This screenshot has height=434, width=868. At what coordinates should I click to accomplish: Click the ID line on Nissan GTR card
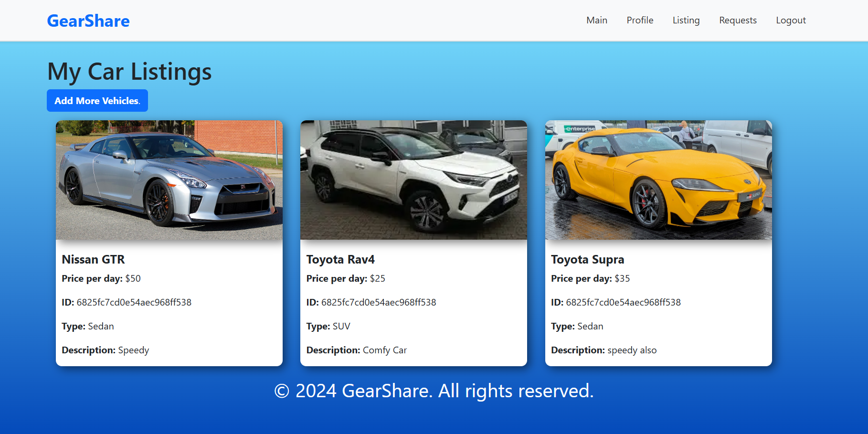coord(127,302)
